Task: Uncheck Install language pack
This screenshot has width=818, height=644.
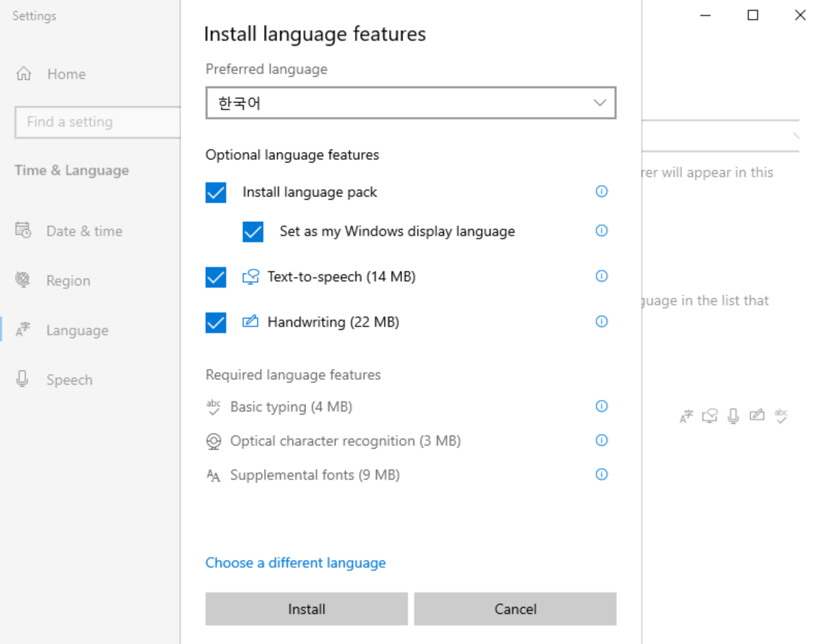Action: click(x=216, y=193)
